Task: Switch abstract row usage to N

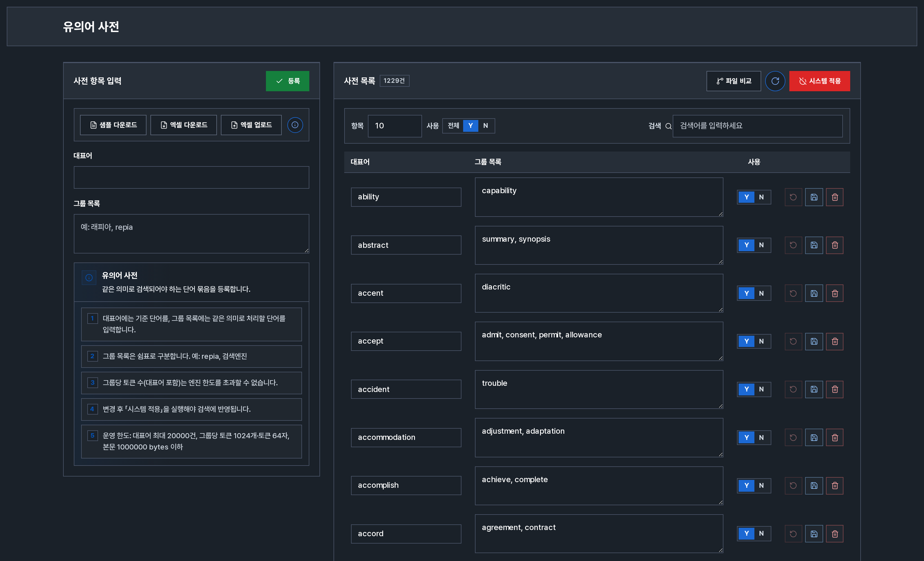Action: [x=761, y=245]
